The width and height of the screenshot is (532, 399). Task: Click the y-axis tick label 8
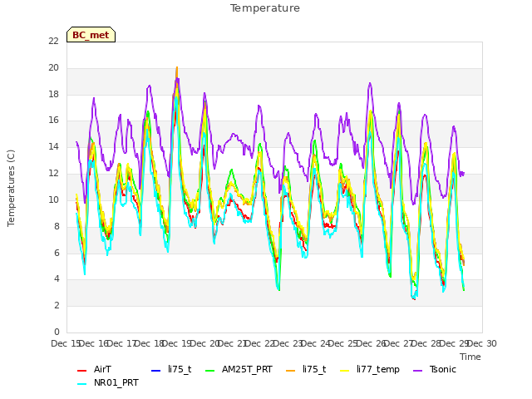pyautogui.click(x=57, y=226)
